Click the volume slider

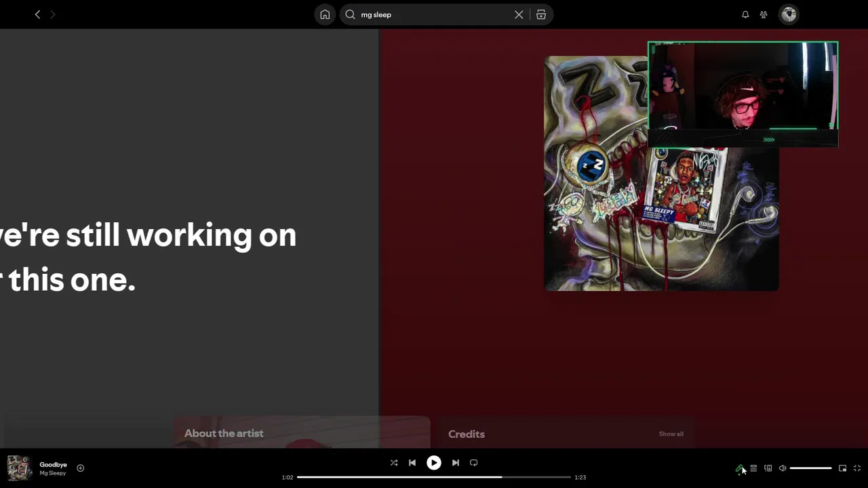811,468
